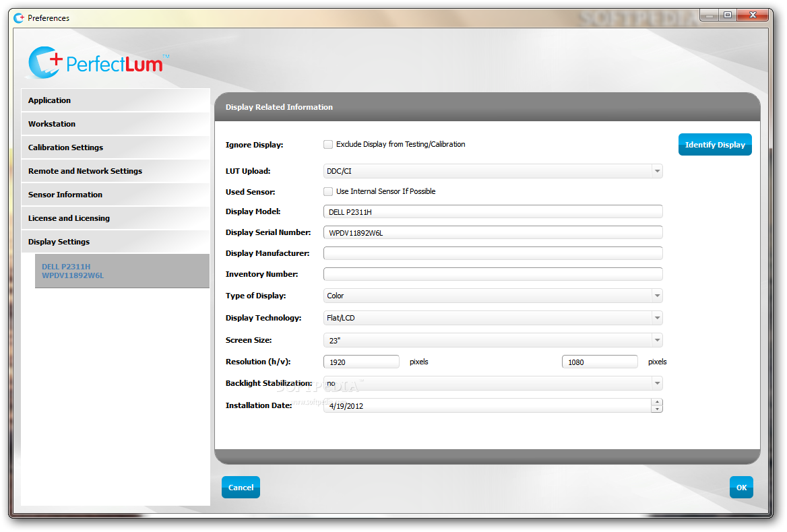Click the horizontal resolution field showing 1920
This screenshot has width=787, height=532.
(x=361, y=362)
